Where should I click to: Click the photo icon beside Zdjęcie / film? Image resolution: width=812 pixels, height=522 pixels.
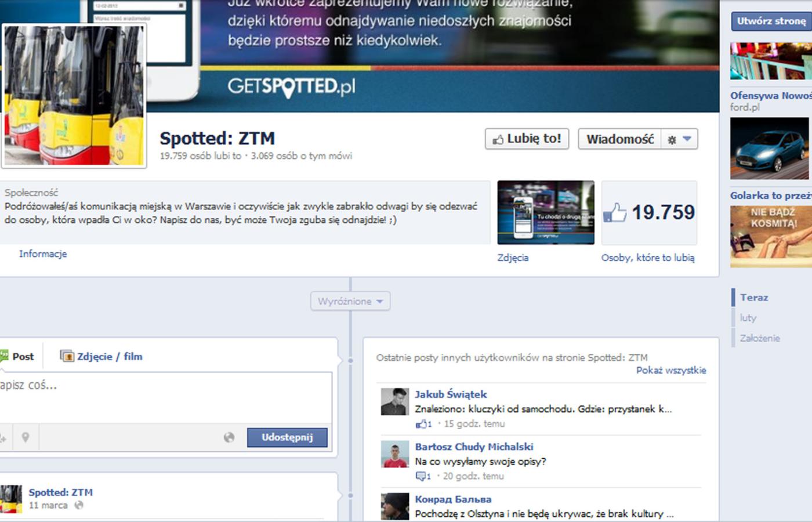tap(67, 356)
